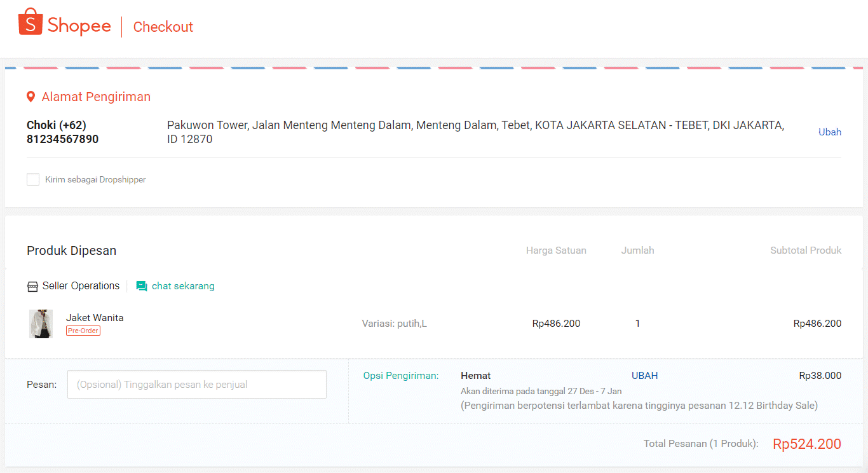Image resolution: width=868 pixels, height=473 pixels.
Task: Open the Seller Operations shop name
Action: coord(81,286)
